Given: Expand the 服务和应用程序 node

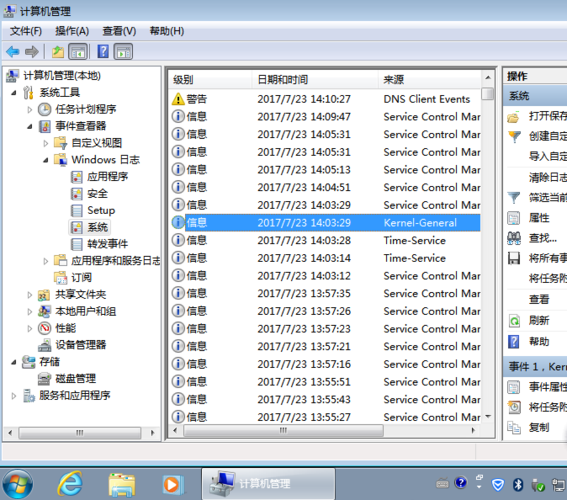Looking at the screenshot, I should 13,396.
